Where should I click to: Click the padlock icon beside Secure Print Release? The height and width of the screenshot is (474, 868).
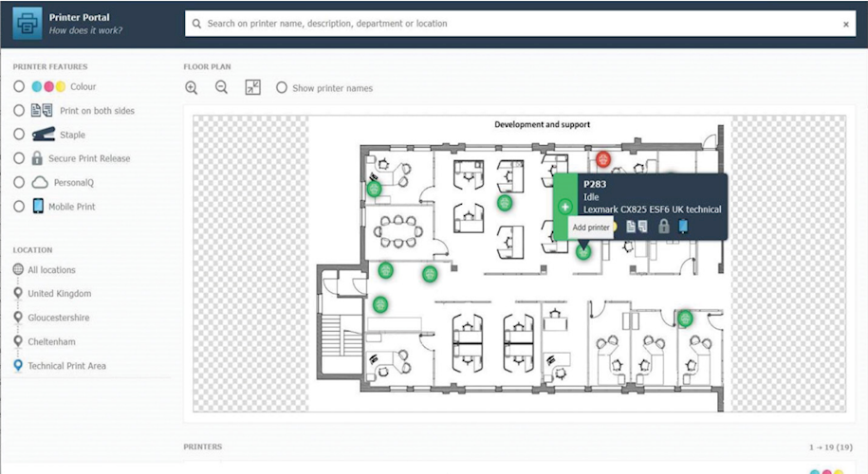37,158
